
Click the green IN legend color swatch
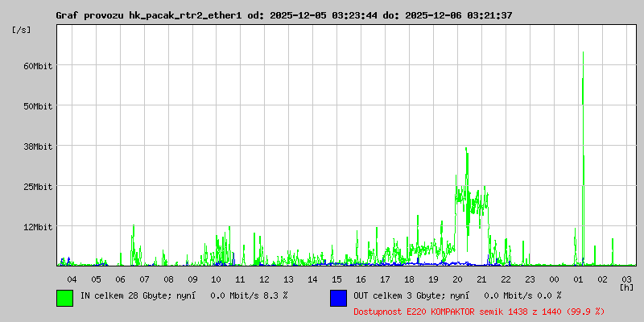click(x=64, y=297)
